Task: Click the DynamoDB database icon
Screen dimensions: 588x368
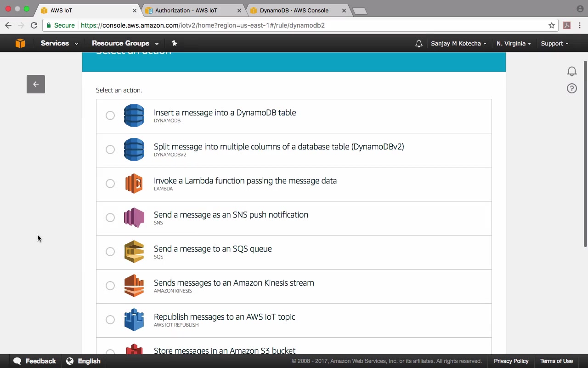Action: [x=134, y=115]
